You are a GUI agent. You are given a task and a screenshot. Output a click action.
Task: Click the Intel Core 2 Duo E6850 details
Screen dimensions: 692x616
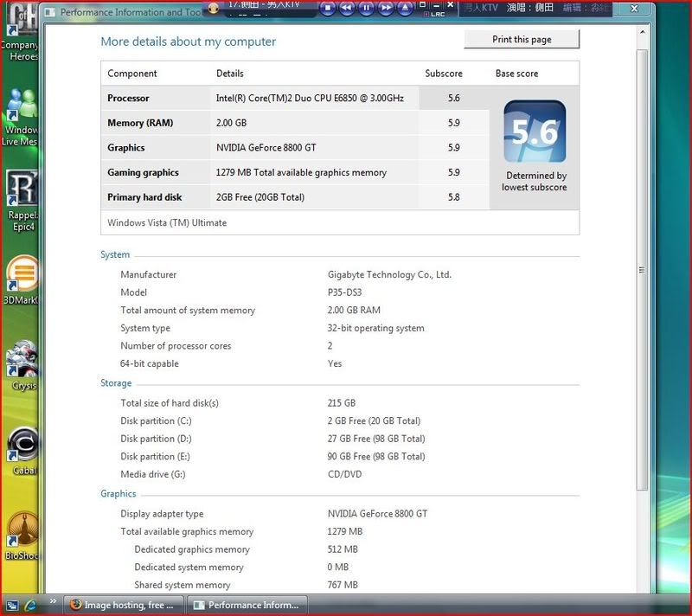(x=310, y=98)
